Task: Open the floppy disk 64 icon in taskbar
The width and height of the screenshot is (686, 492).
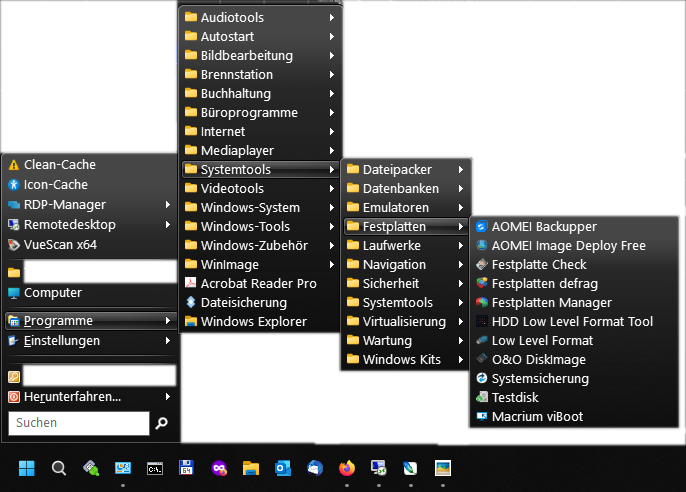Action: 187,468
